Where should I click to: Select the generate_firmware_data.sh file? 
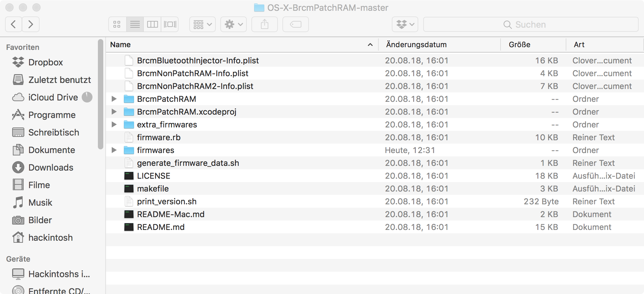[x=188, y=163]
